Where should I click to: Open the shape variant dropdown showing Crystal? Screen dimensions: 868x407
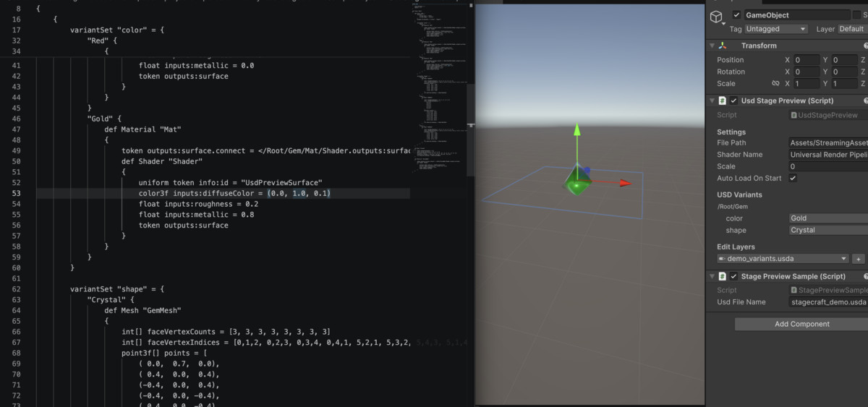click(828, 230)
